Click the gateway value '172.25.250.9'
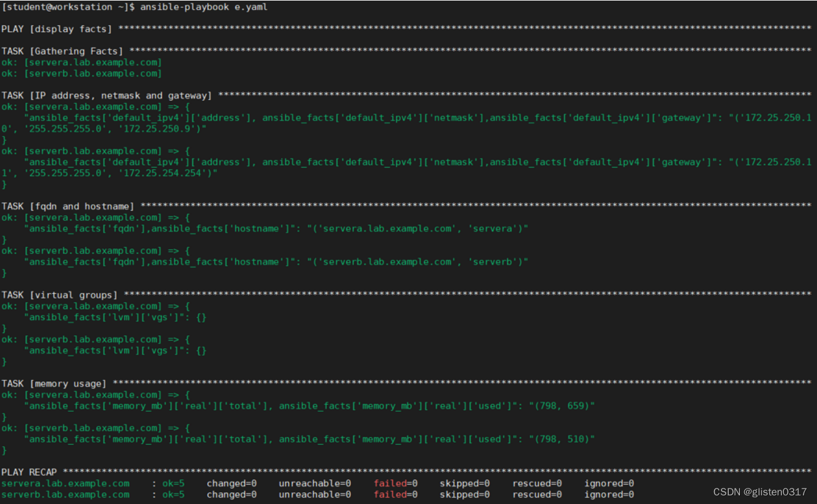 tap(160, 129)
